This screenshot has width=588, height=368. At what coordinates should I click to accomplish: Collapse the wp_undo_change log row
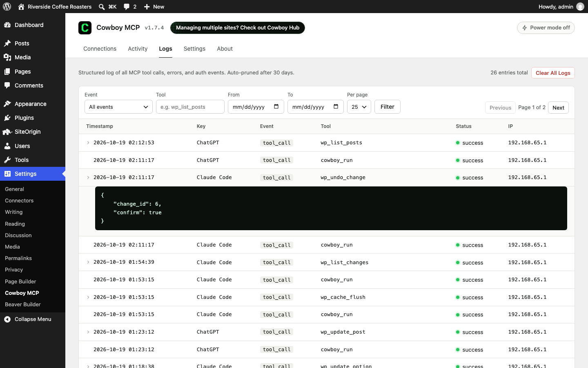tap(88, 177)
